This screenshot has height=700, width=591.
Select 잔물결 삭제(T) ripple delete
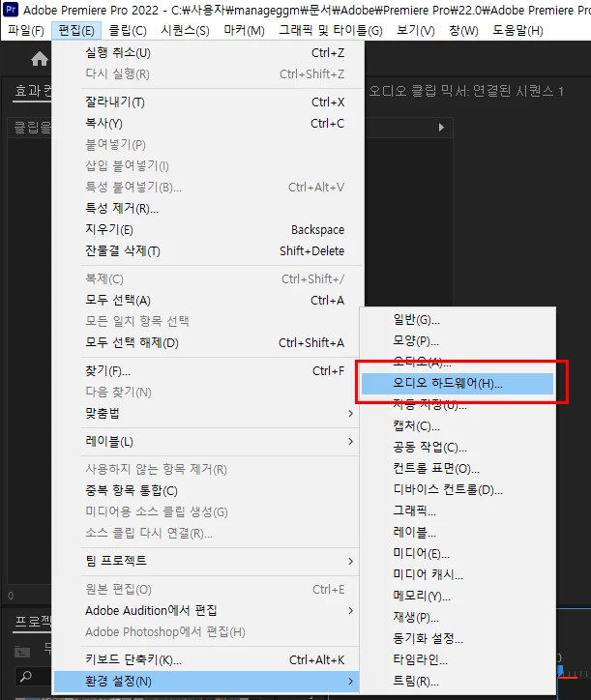click(208, 250)
